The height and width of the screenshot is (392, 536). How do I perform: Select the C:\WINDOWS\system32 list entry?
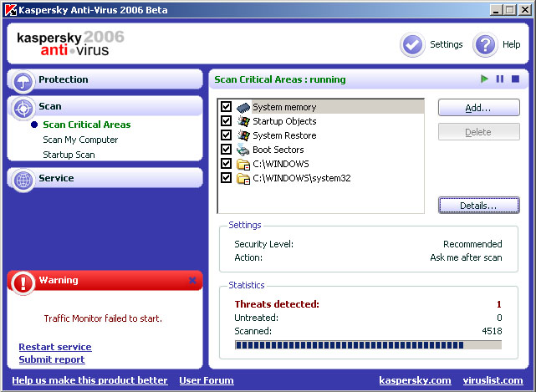pos(321,178)
